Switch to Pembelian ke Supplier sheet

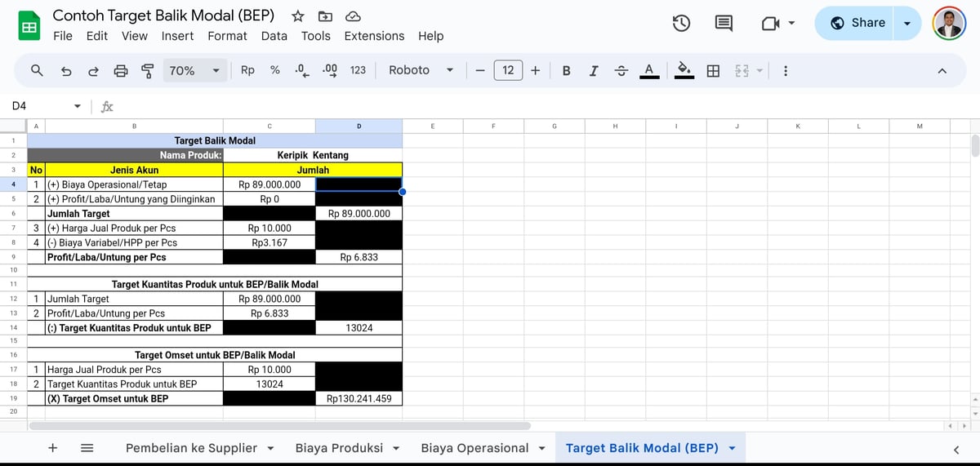tap(191, 448)
